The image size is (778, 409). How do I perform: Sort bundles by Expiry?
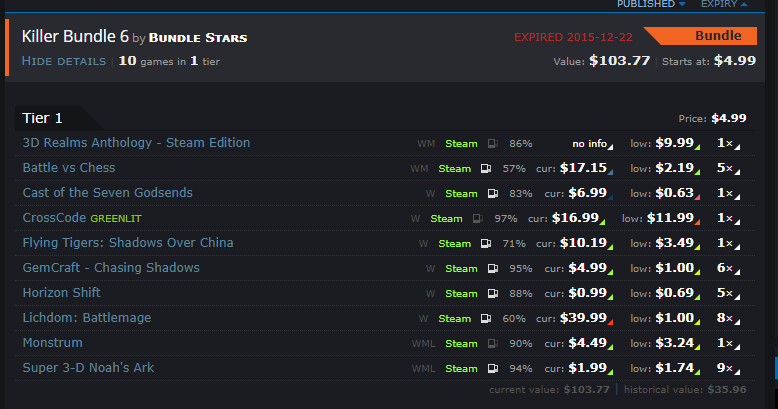[724, 4]
